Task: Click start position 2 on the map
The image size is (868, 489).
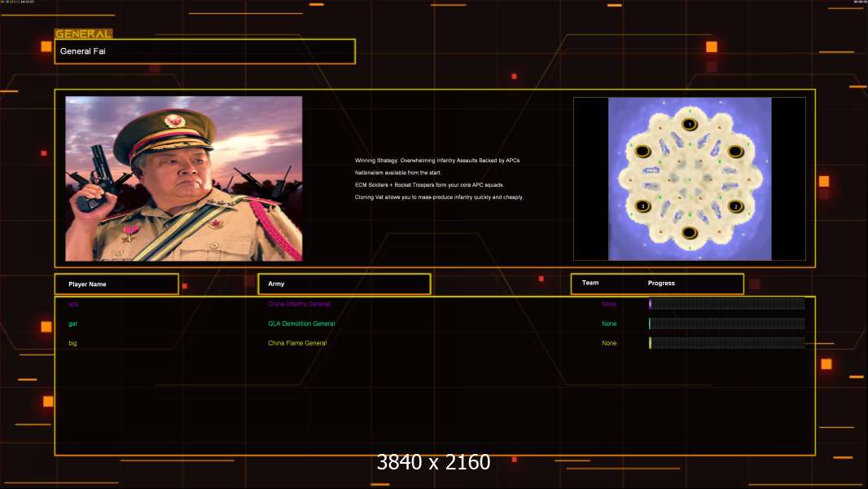Action: (x=735, y=206)
